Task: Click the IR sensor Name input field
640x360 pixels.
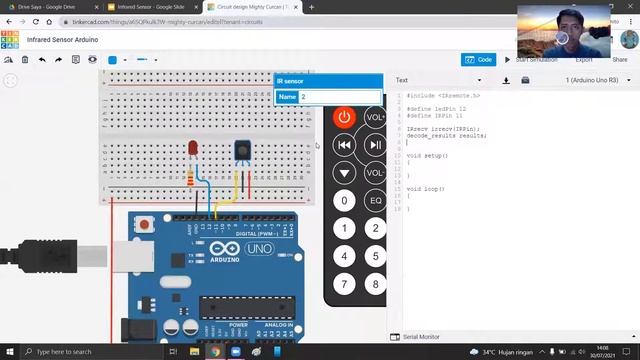Action: [x=340, y=97]
